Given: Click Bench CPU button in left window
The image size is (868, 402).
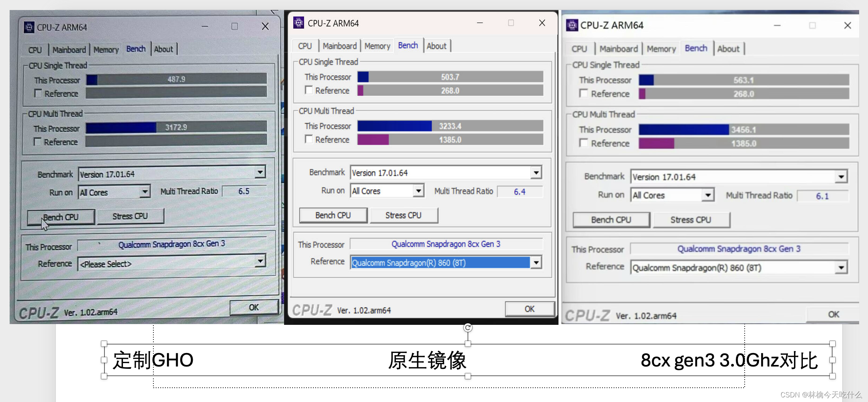Looking at the screenshot, I should 61,217.
